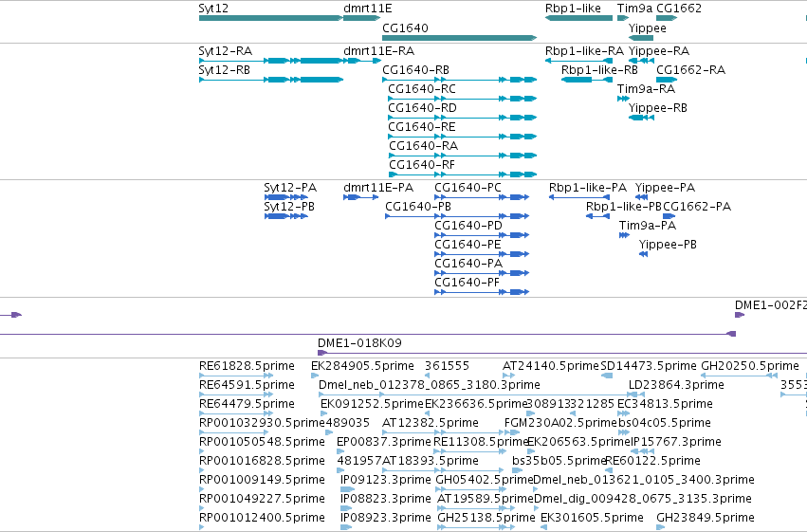Click the Syt12-PA protein feature
807x532 pixels.
[x=286, y=197]
